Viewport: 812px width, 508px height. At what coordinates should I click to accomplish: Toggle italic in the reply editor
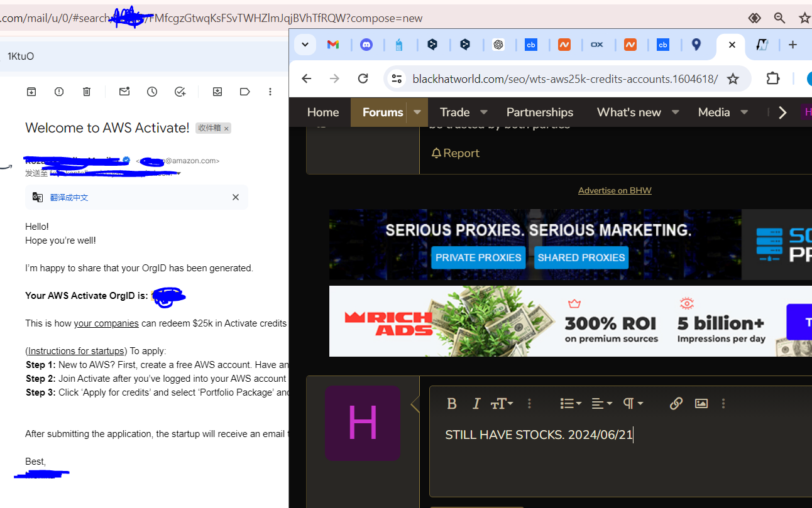coord(476,404)
